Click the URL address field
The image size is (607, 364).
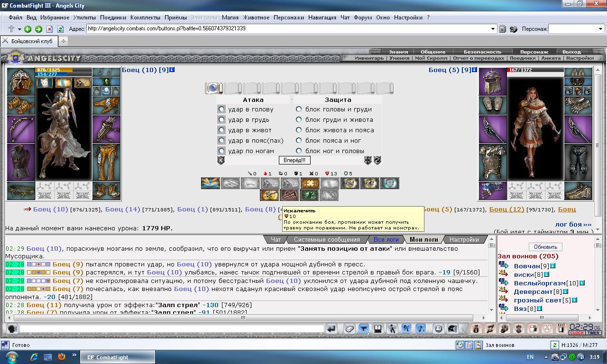click(288, 28)
